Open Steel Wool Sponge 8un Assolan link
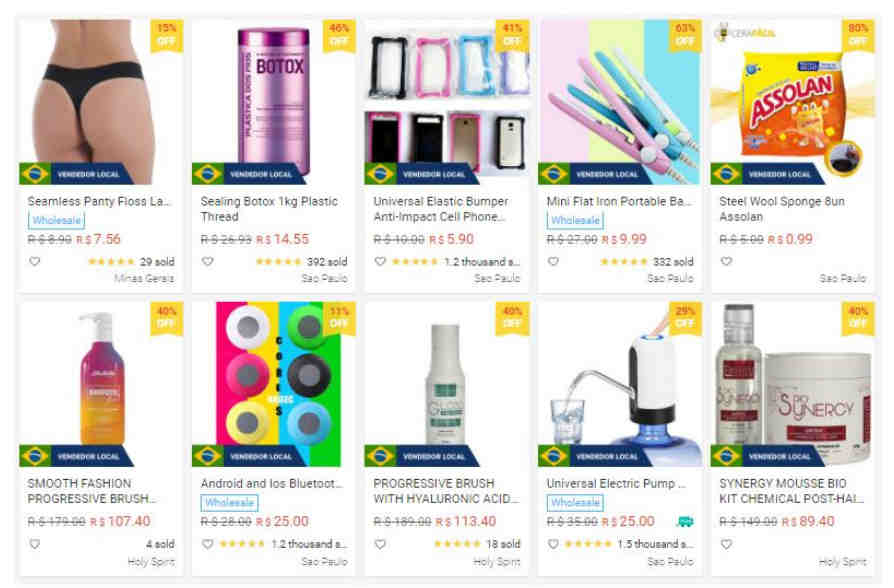This screenshot has height=588, width=894. 782,209
